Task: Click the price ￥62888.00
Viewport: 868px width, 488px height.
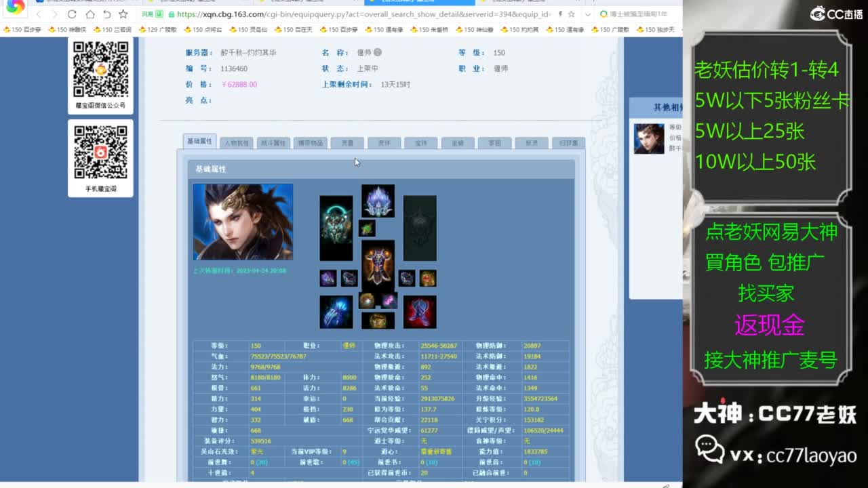Action: (x=239, y=85)
